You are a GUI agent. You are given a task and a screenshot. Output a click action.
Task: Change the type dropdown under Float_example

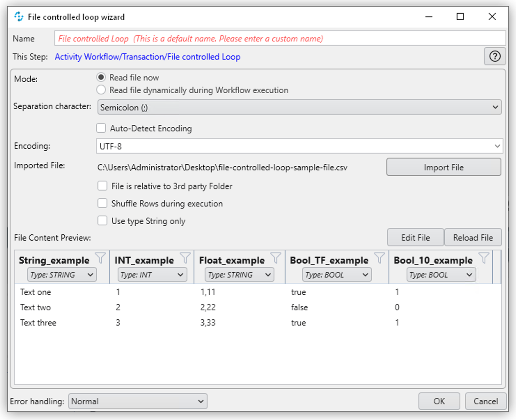(x=239, y=274)
